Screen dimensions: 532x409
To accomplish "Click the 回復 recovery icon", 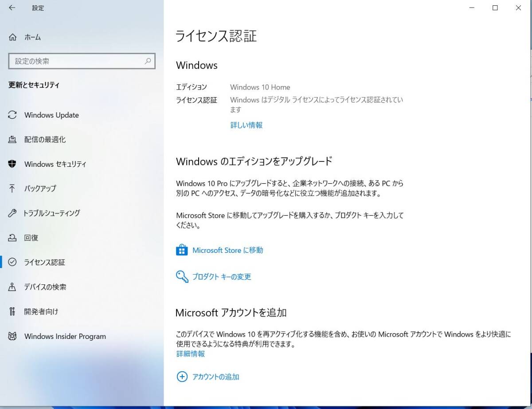I will click(12, 238).
